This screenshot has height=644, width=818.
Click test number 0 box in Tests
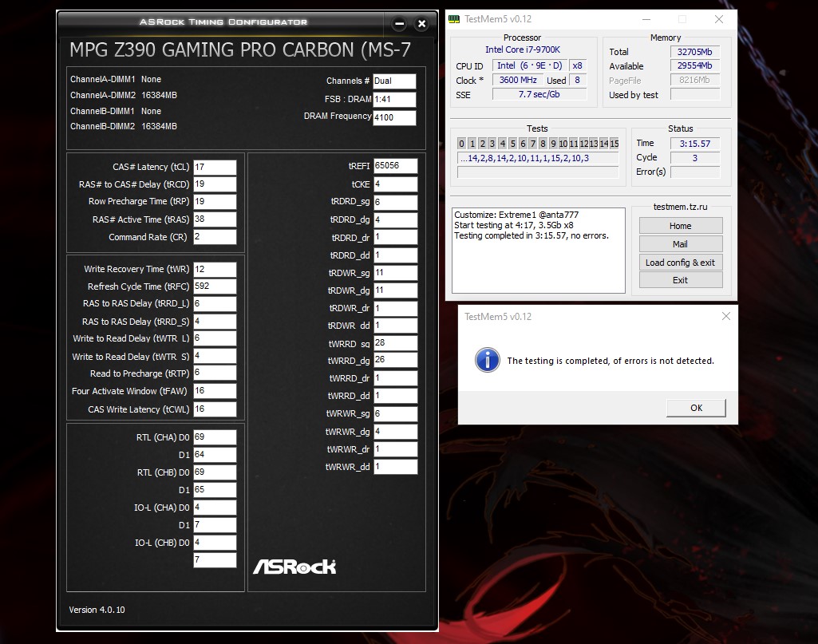[462, 144]
